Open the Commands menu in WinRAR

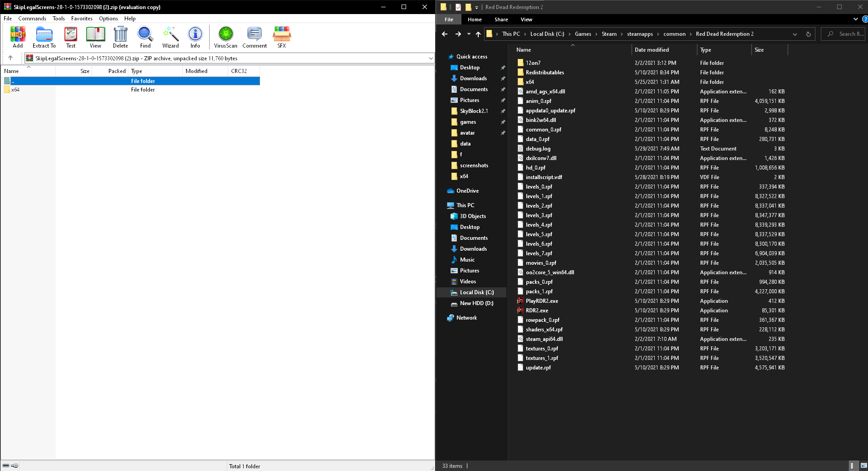click(x=32, y=19)
